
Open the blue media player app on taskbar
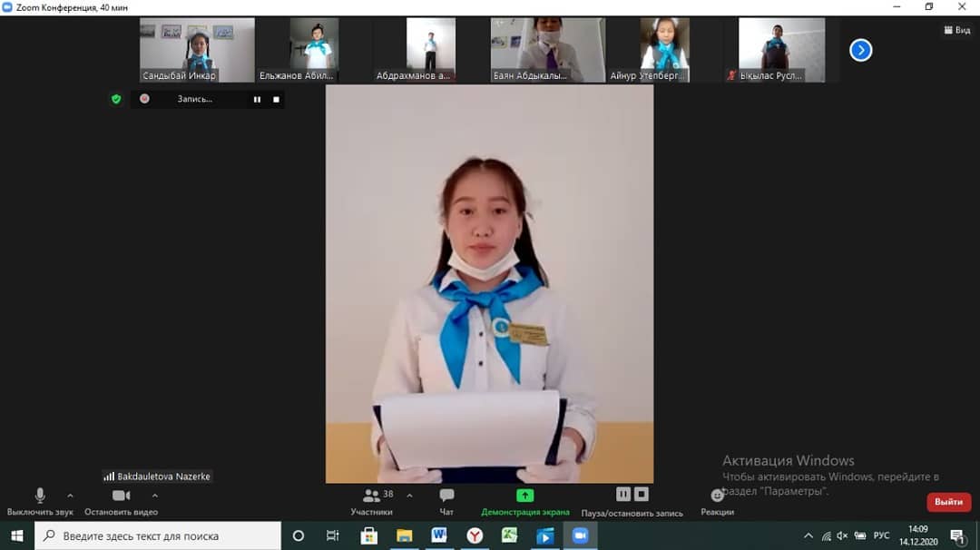click(x=545, y=535)
